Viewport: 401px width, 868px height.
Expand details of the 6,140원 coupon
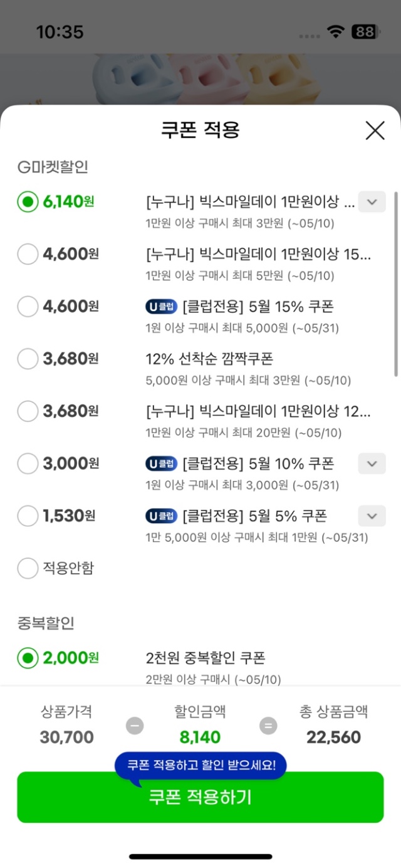[x=372, y=202]
